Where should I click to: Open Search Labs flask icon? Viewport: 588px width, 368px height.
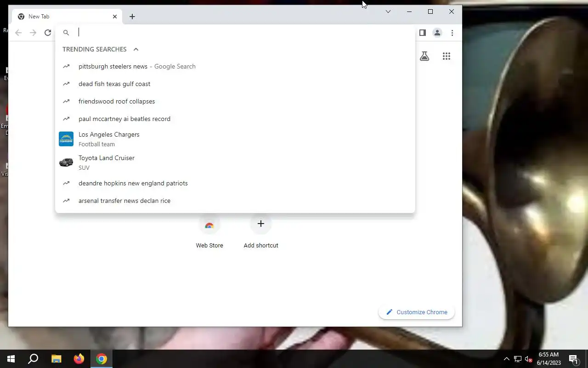(424, 56)
